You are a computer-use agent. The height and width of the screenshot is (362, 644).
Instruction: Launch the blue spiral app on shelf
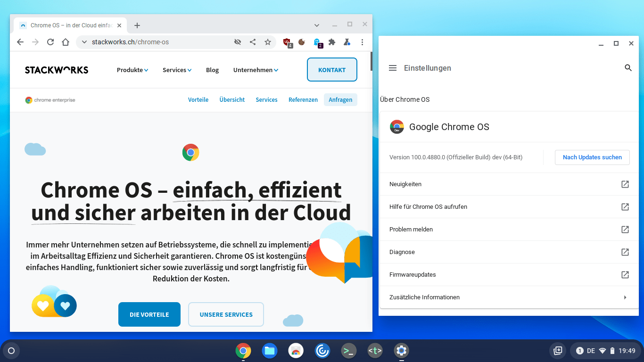pyautogui.click(x=322, y=351)
